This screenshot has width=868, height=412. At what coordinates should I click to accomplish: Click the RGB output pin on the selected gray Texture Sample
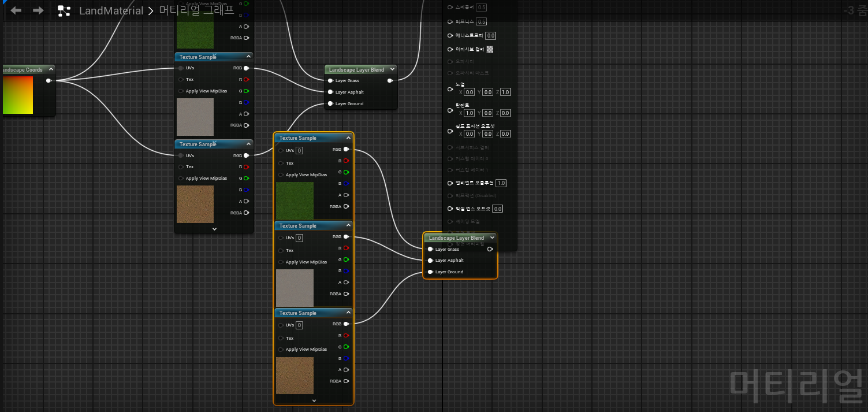(347, 236)
